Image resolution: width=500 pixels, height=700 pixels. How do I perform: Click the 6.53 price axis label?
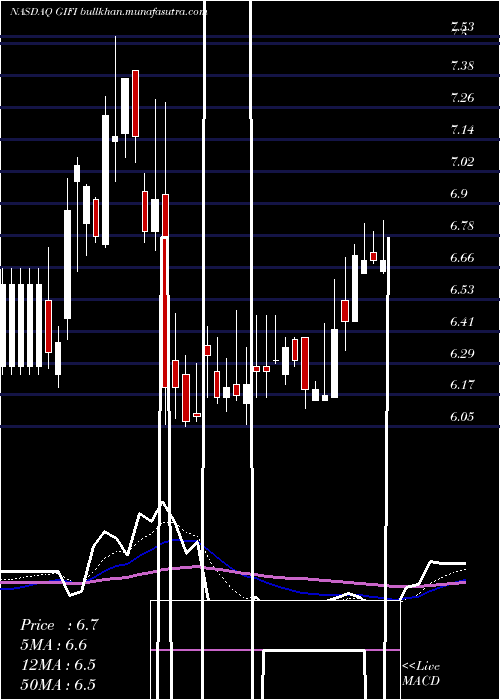(x=462, y=289)
